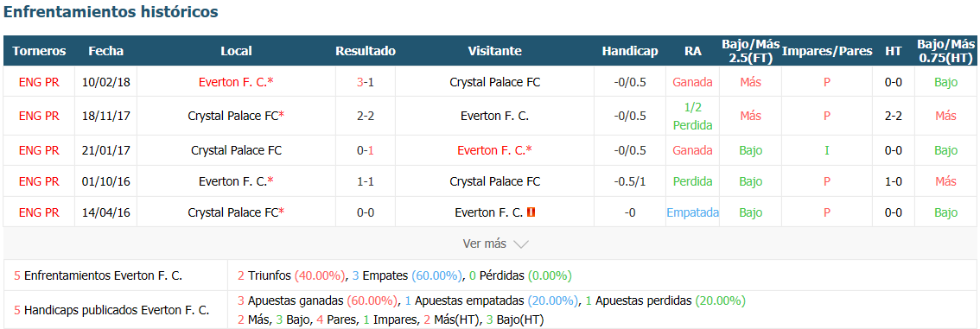The width and height of the screenshot is (980, 329).
Task: Click the 1/2 Perdida RA cell
Action: tap(692, 116)
